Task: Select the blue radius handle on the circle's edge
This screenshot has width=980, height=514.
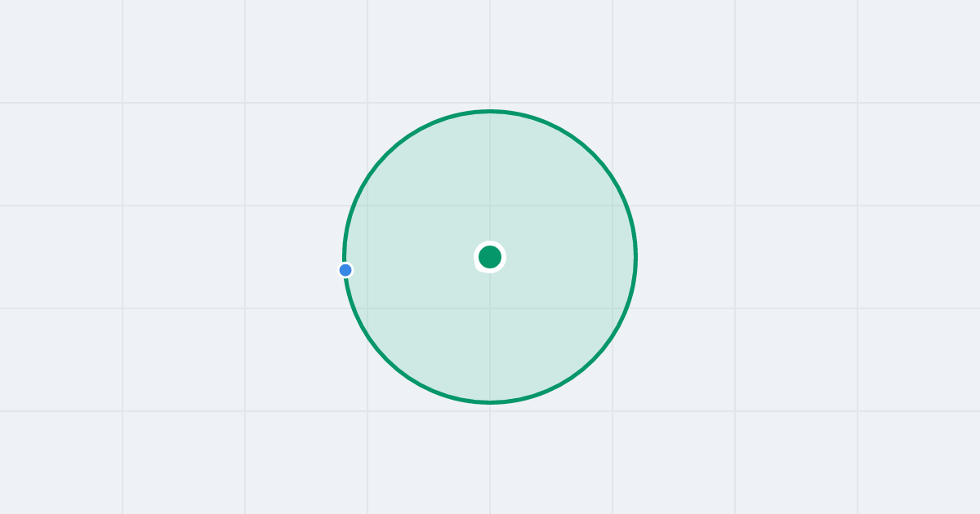Action: coord(345,270)
